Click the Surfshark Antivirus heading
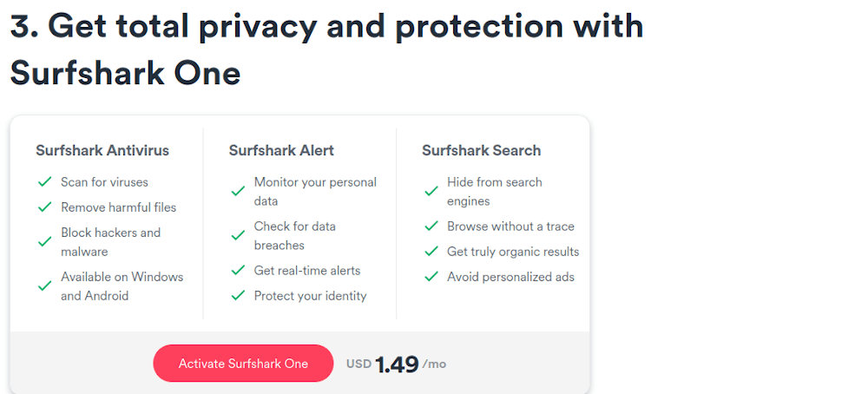Image resolution: width=868 pixels, height=394 pixels. [102, 150]
